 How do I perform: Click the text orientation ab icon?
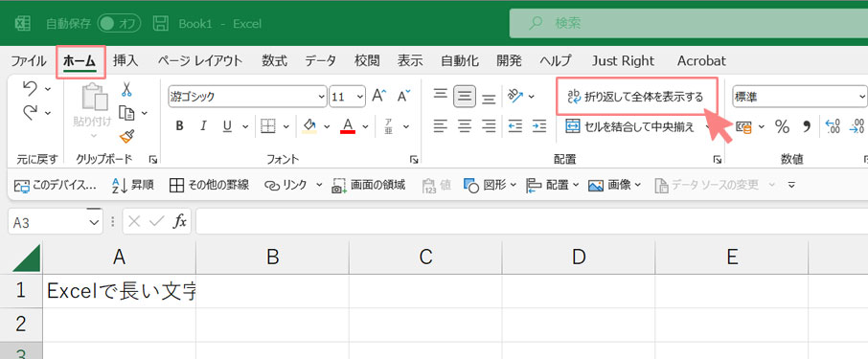point(515,97)
